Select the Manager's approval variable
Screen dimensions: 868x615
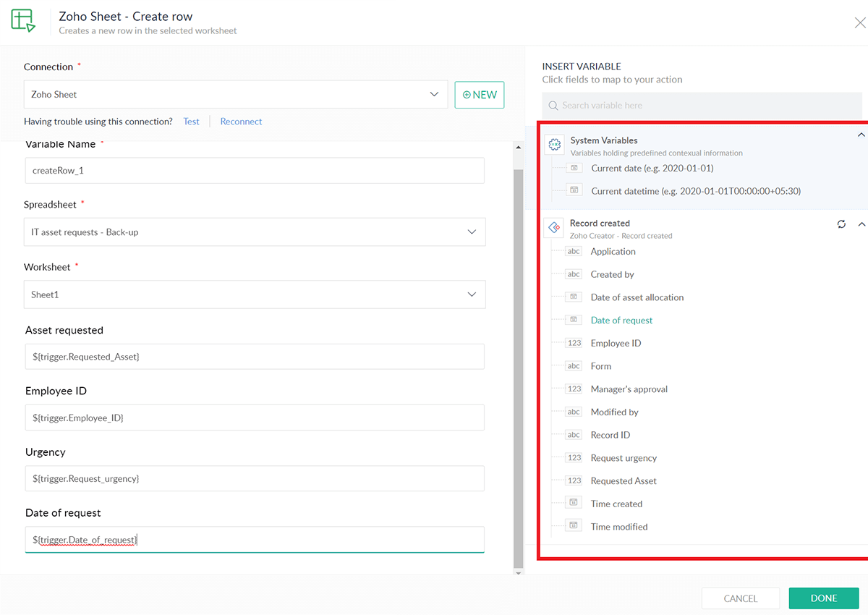[x=629, y=389]
